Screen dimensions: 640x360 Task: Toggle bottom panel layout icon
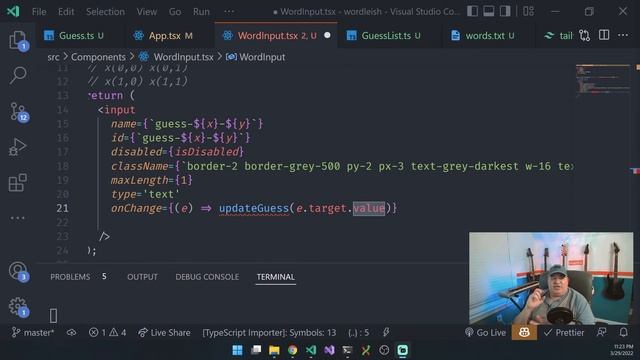click(489, 11)
